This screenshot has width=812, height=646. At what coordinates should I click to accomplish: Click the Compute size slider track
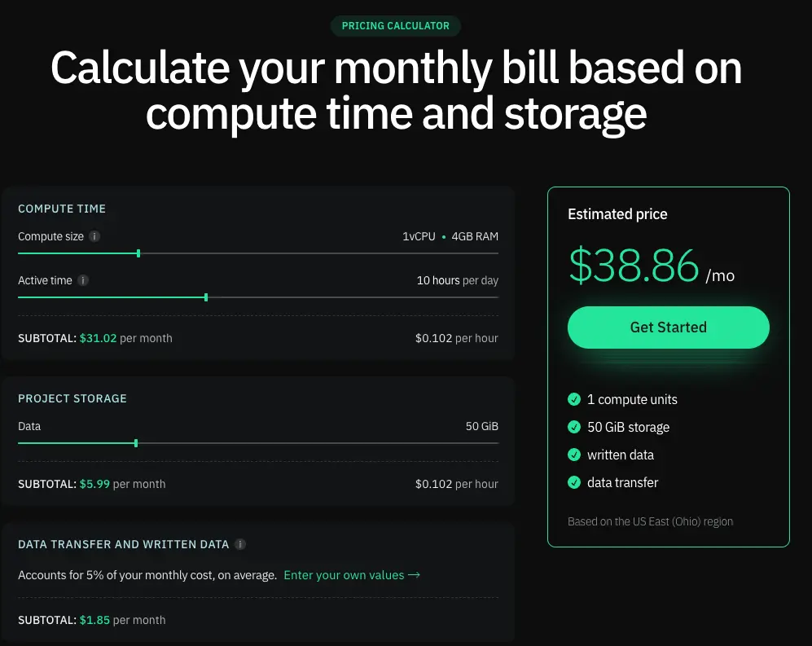326,253
